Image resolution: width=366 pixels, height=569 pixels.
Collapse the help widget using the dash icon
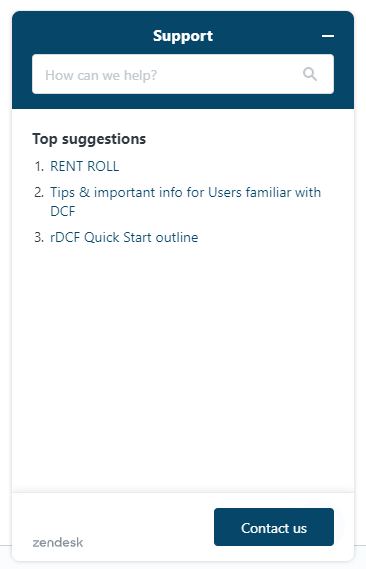point(328,36)
